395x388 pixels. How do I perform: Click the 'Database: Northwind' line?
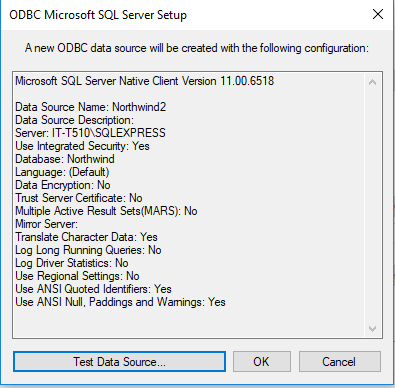point(65,159)
